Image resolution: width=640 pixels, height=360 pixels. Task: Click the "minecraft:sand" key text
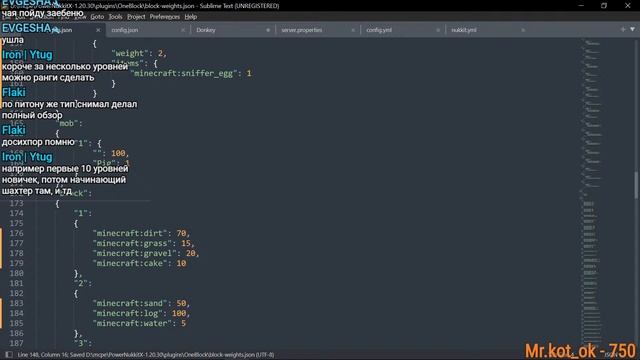click(132, 303)
